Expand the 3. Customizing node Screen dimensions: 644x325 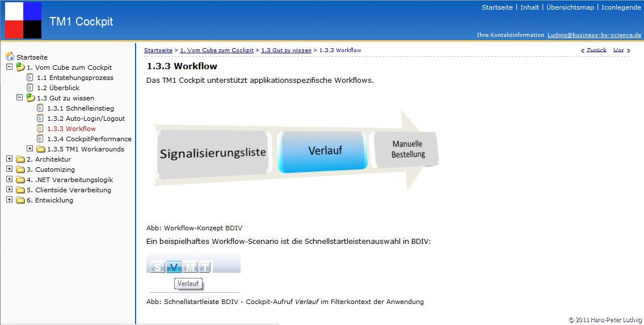tap(10, 169)
